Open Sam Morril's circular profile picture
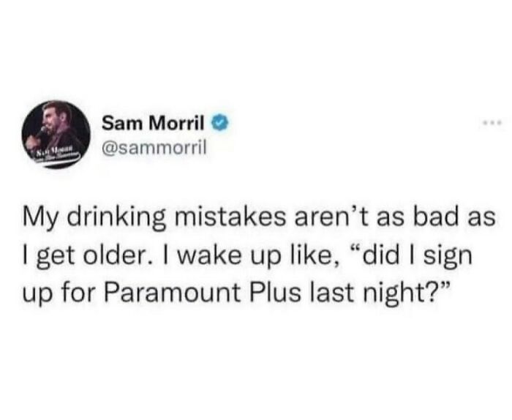 56,134
